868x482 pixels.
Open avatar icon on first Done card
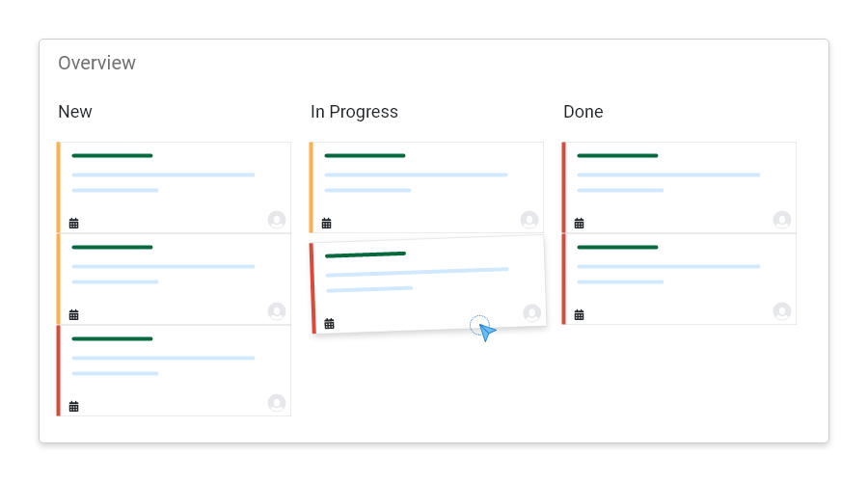point(782,220)
